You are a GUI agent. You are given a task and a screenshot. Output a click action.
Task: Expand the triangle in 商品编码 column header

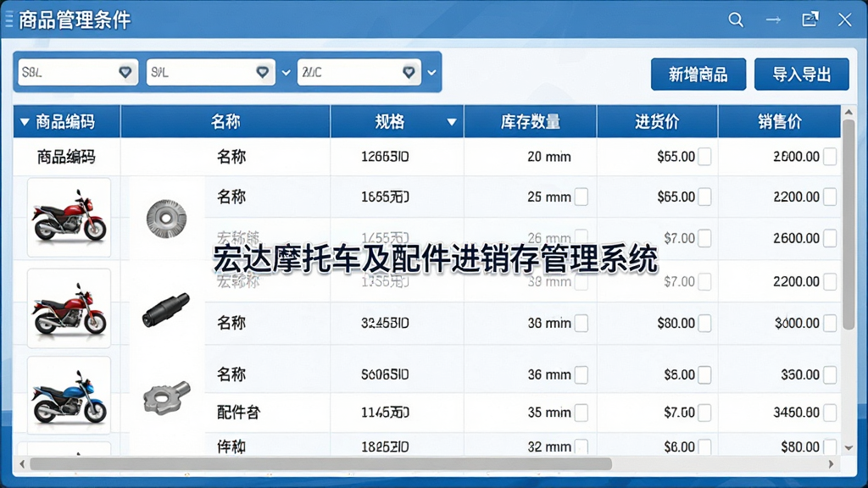click(25, 122)
